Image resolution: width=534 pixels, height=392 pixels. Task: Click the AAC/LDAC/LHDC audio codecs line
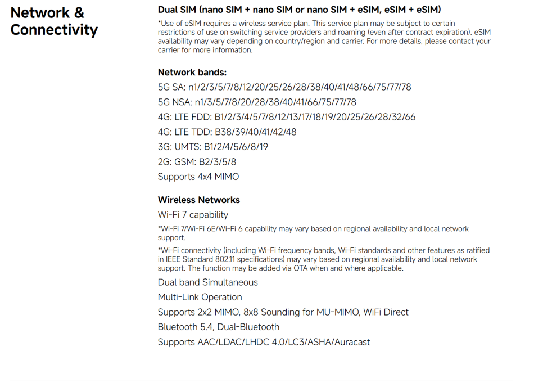pyautogui.click(x=264, y=342)
